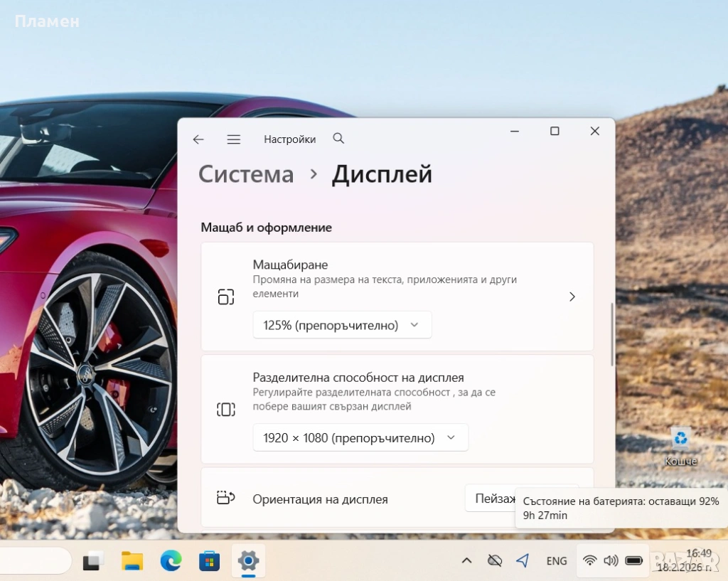The width and height of the screenshot is (728, 581).
Task: Expand the Мащабиране chevron arrow
Action: click(x=572, y=297)
